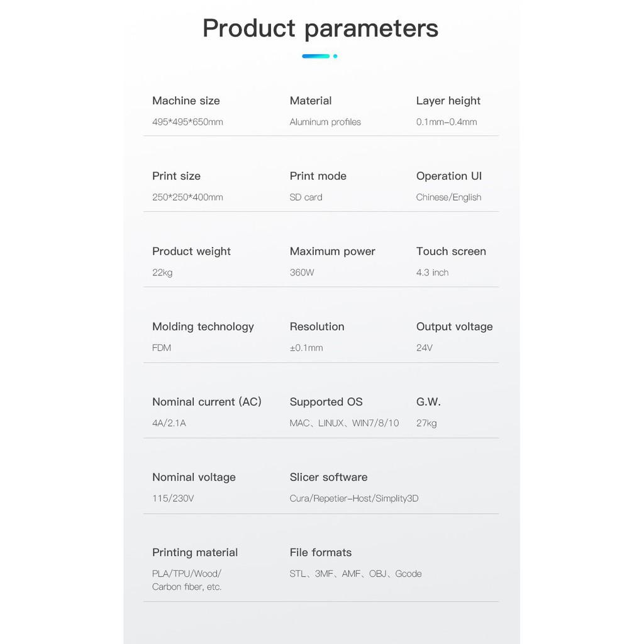This screenshot has height=644, width=644.
Task: Click the "Operation UI" label
Action: [x=448, y=176]
